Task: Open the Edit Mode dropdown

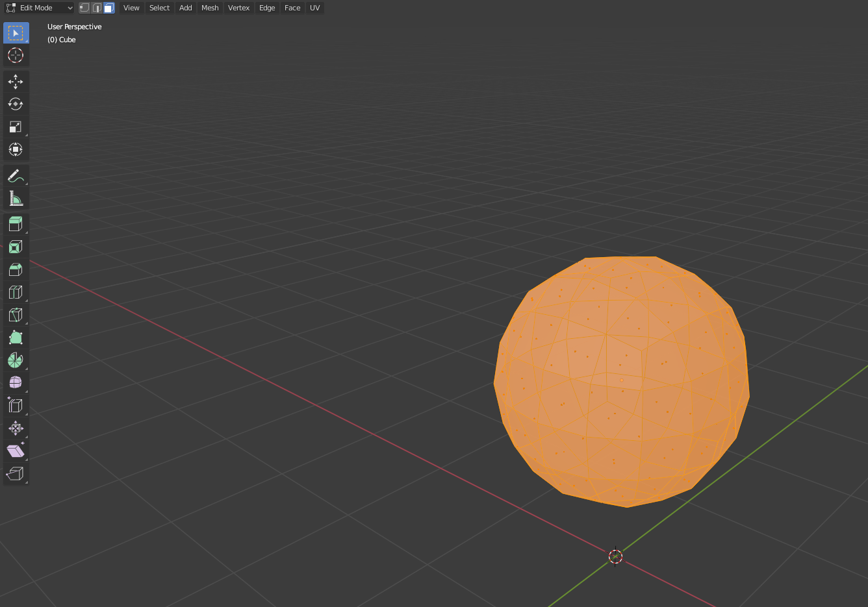Action: [39, 8]
